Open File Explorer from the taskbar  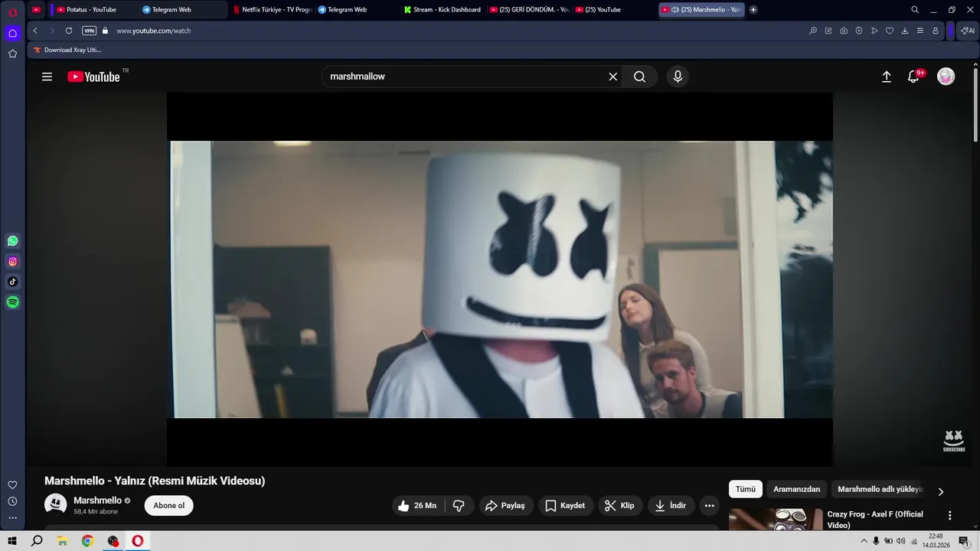(x=62, y=541)
